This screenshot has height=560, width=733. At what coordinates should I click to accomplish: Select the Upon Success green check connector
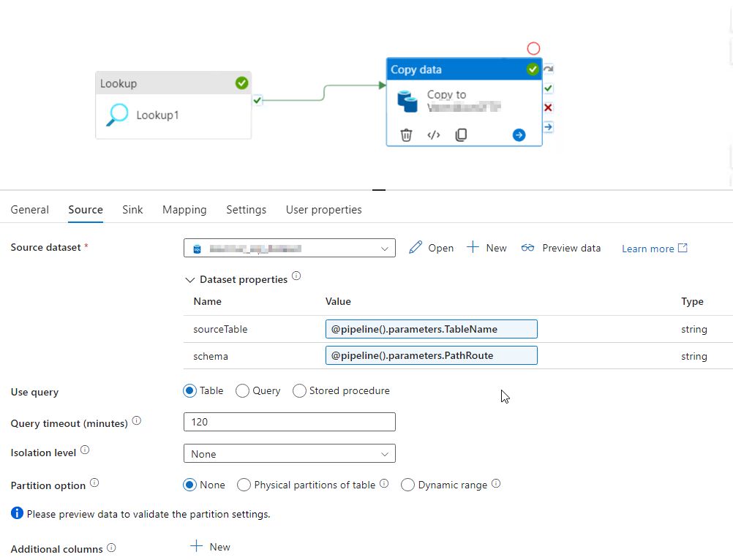coord(549,88)
